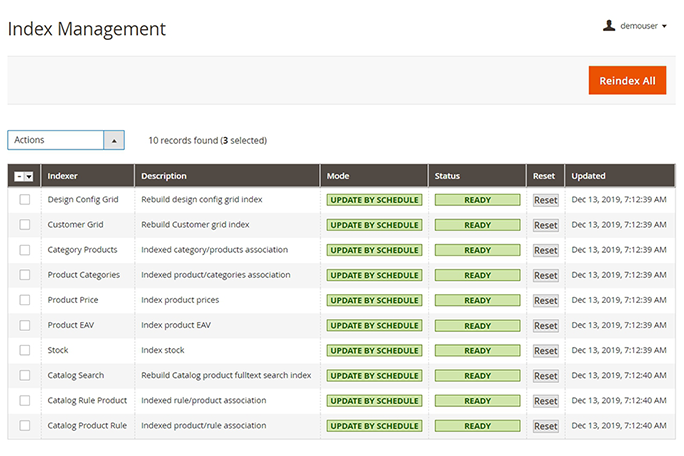Click the Reindex All button

pyautogui.click(x=627, y=80)
